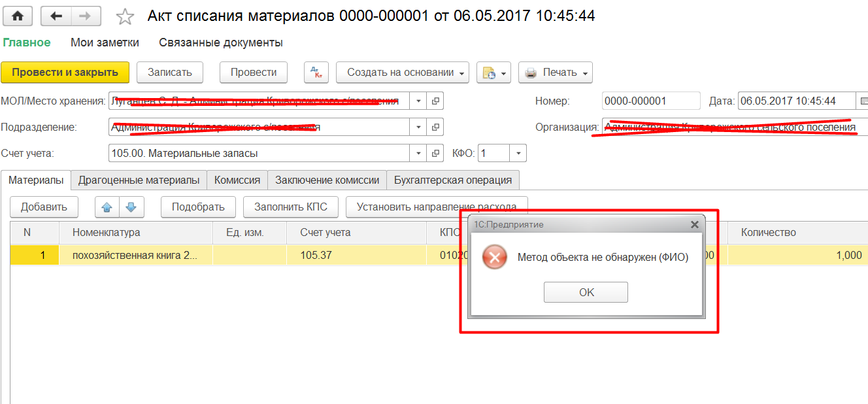
Task: Open the Дт/Кт postings icon button
Action: pyautogui.click(x=316, y=73)
